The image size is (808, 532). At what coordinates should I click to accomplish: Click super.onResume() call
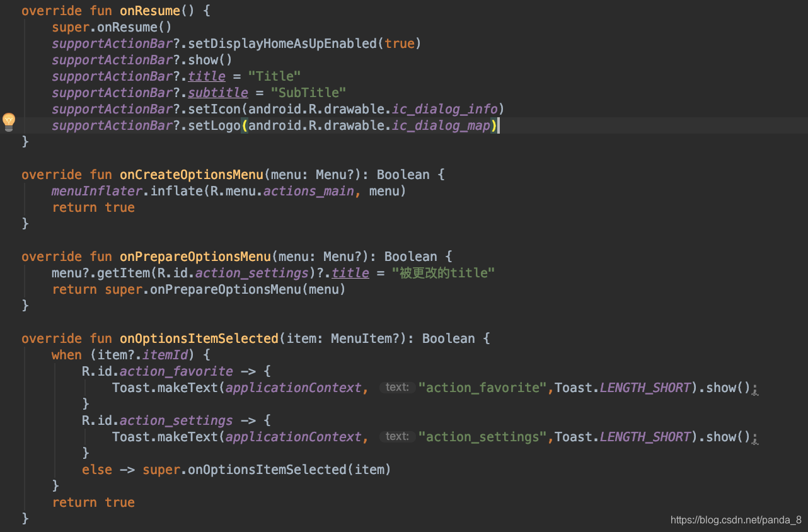tap(112, 27)
